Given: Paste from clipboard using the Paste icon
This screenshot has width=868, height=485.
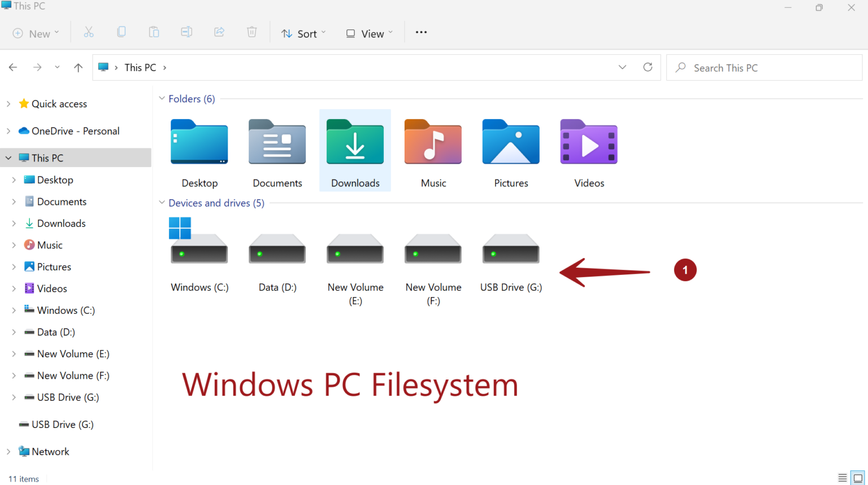Looking at the screenshot, I should coord(154,32).
